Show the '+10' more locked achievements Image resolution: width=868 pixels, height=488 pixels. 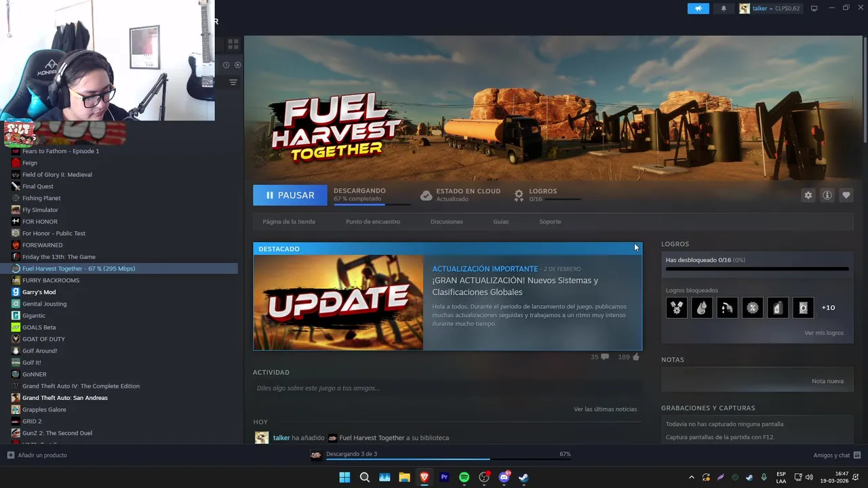(828, 308)
